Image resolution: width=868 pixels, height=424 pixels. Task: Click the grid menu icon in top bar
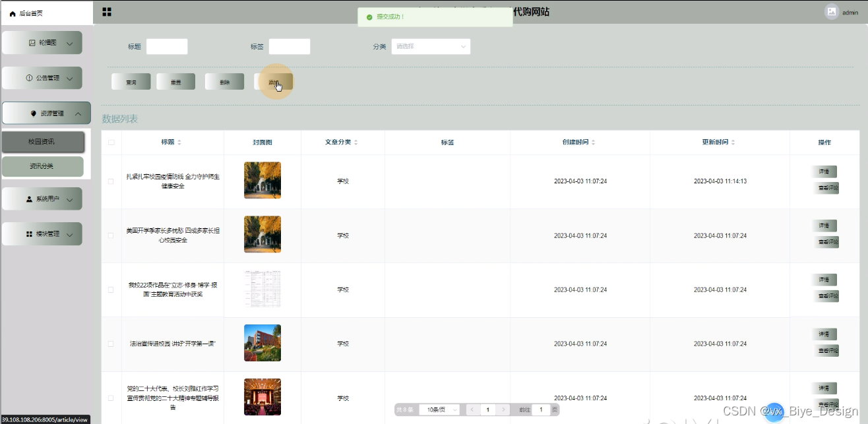[x=107, y=12]
